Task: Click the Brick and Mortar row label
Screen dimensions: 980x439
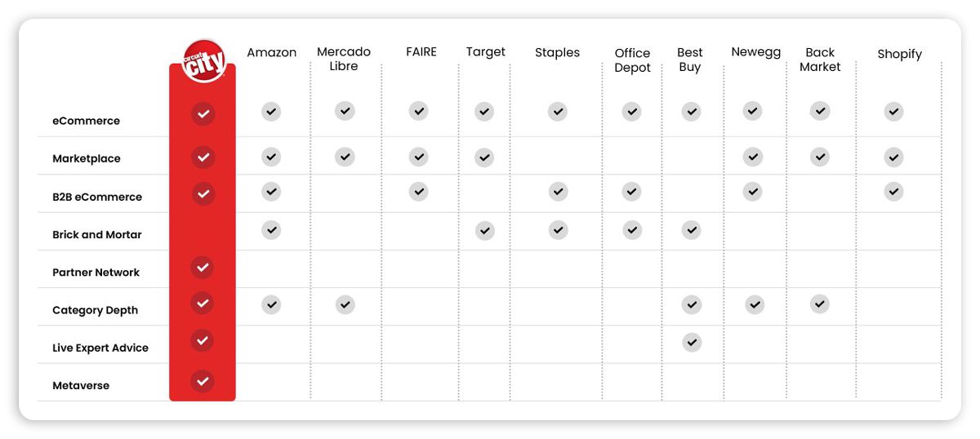Action: point(97,234)
